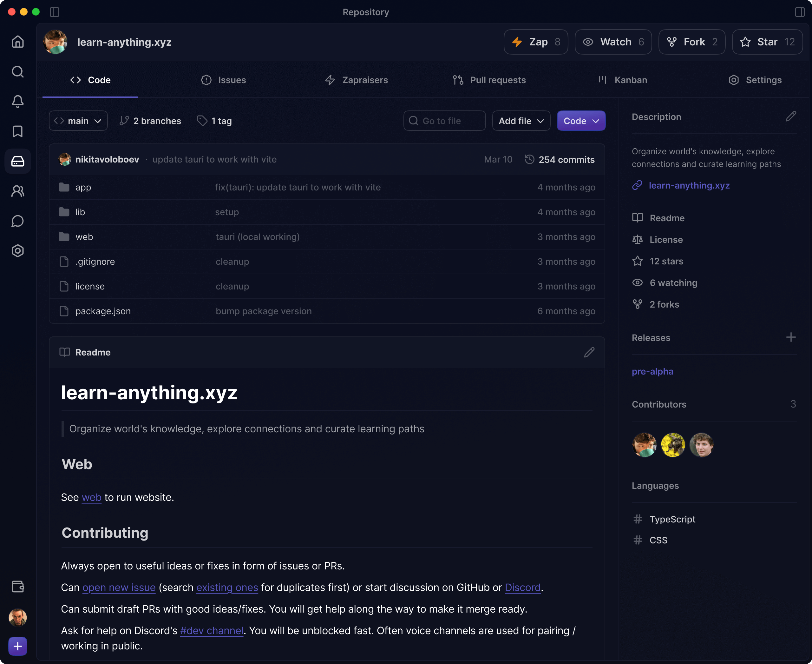This screenshot has width=812, height=664.
Task: Select TypeScript language entry
Action: pos(664,519)
